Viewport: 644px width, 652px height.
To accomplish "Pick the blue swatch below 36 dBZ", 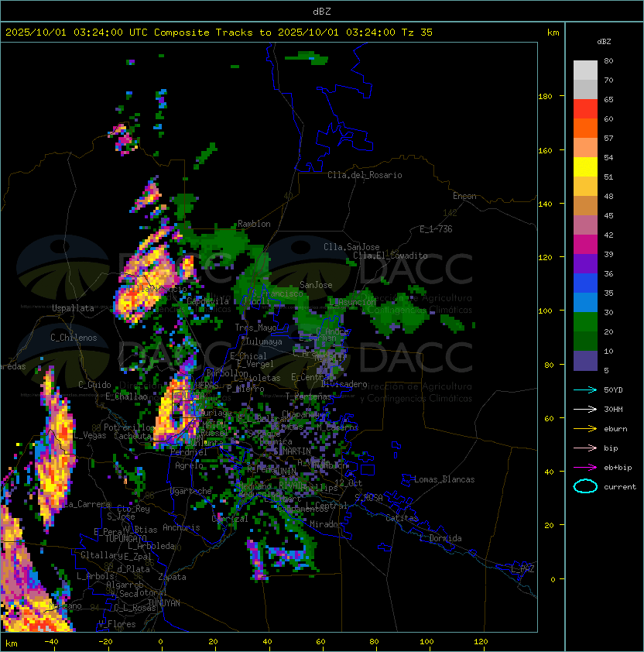I will coord(585,283).
